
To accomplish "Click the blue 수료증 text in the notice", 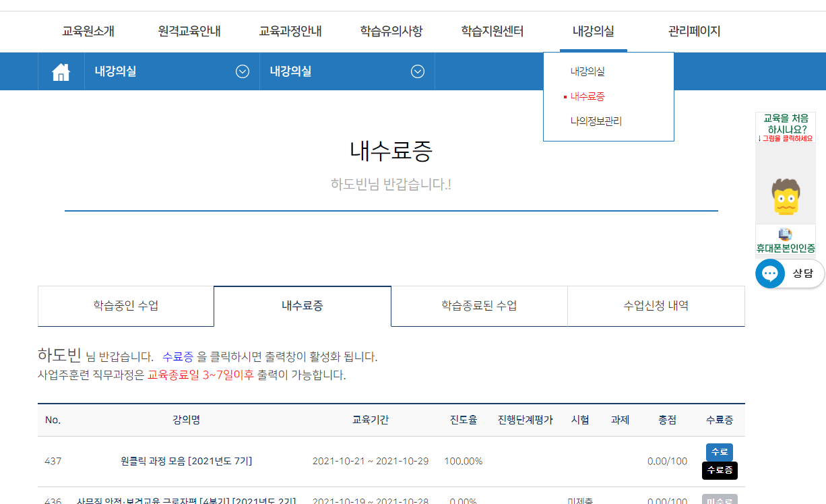I will pos(178,356).
